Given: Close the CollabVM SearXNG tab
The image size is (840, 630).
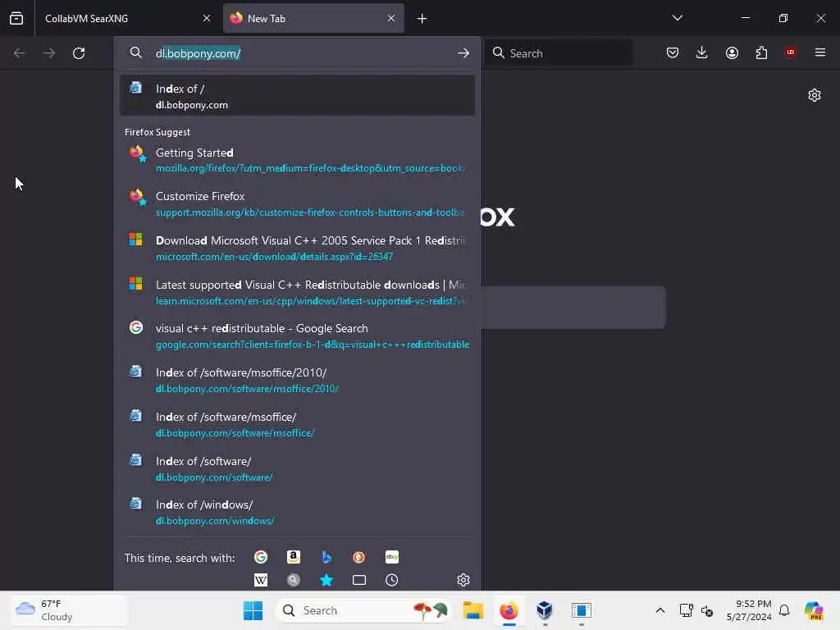Looking at the screenshot, I should click(207, 18).
